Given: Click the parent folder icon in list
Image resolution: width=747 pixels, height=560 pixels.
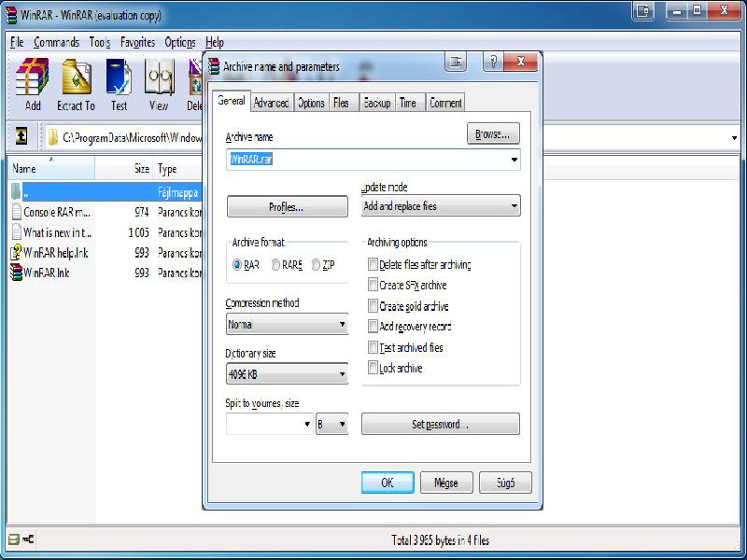Looking at the screenshot, I should click(16, 191).
